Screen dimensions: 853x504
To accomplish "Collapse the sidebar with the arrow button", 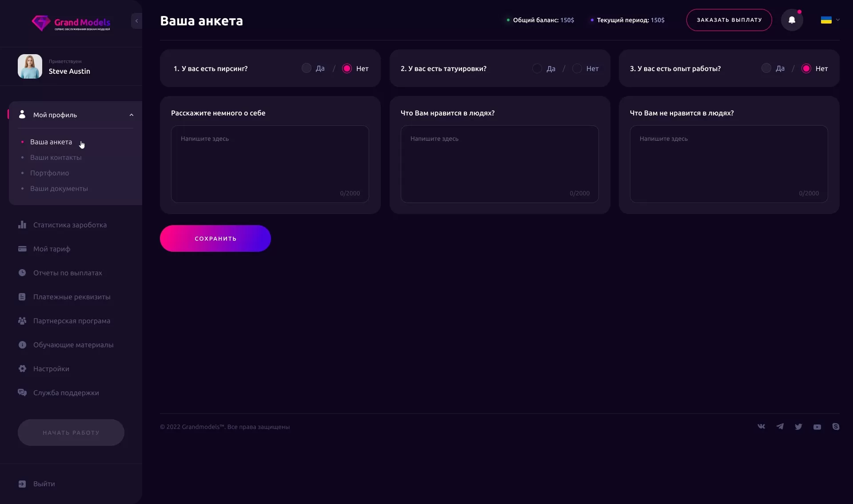I will tap(136, 21).
